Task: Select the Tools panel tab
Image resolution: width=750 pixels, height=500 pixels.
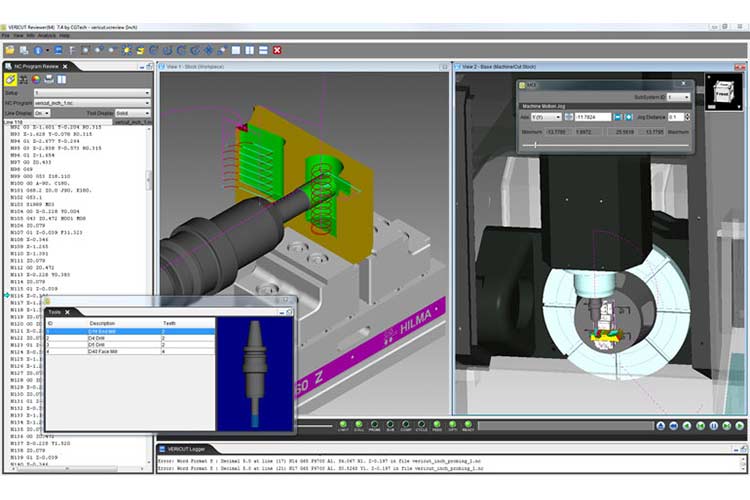Action: 55,312
